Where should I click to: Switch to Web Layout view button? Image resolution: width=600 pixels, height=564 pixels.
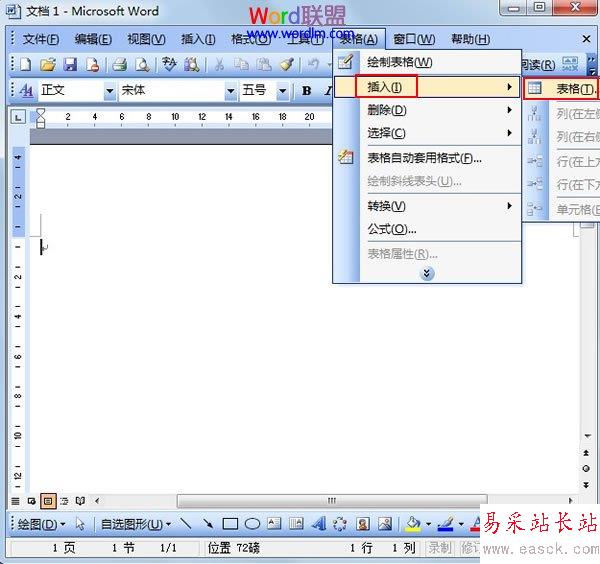(x=31, y=501)
